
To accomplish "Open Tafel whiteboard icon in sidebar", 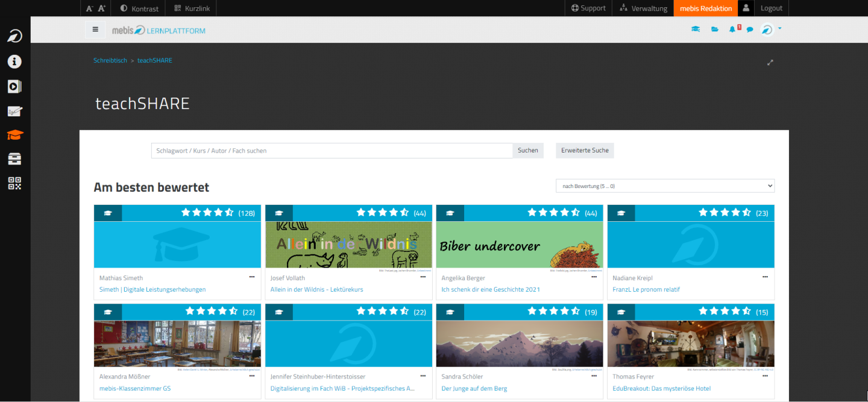I will point(14,111).
